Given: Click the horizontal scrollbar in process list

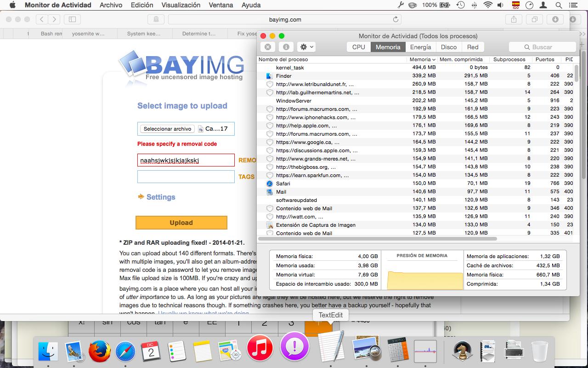Looking at the screenshot, I should pyautogui.click(x=378, y=239).
